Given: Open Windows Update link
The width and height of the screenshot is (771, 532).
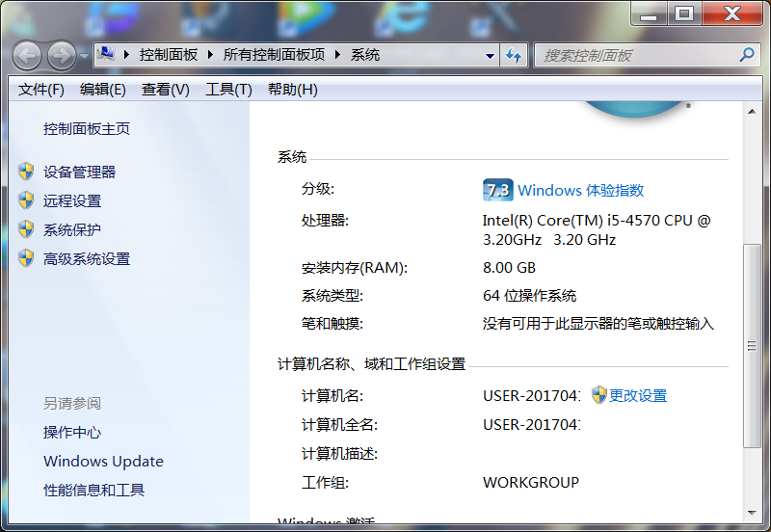Looking at the screenshot, I should pos(103,462).
